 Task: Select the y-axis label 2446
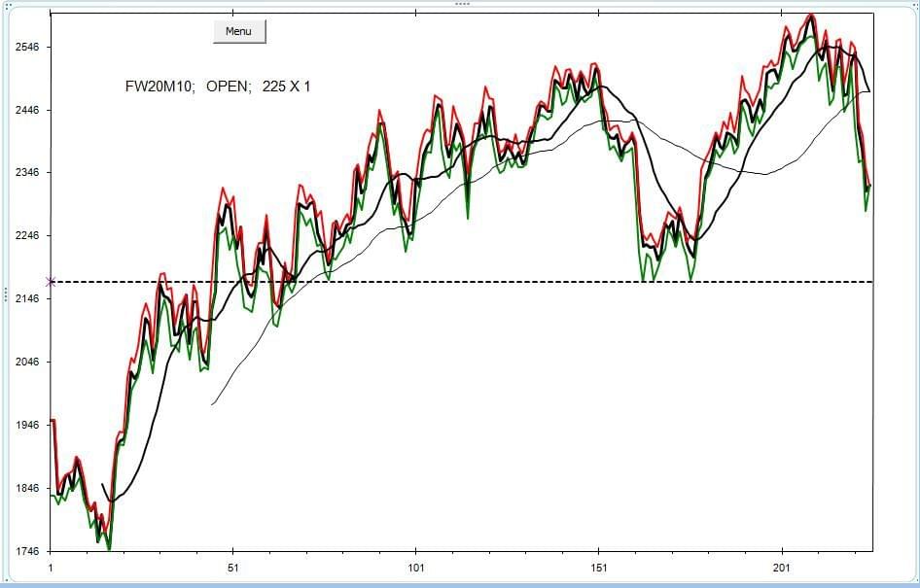click(x=26, y=110)
